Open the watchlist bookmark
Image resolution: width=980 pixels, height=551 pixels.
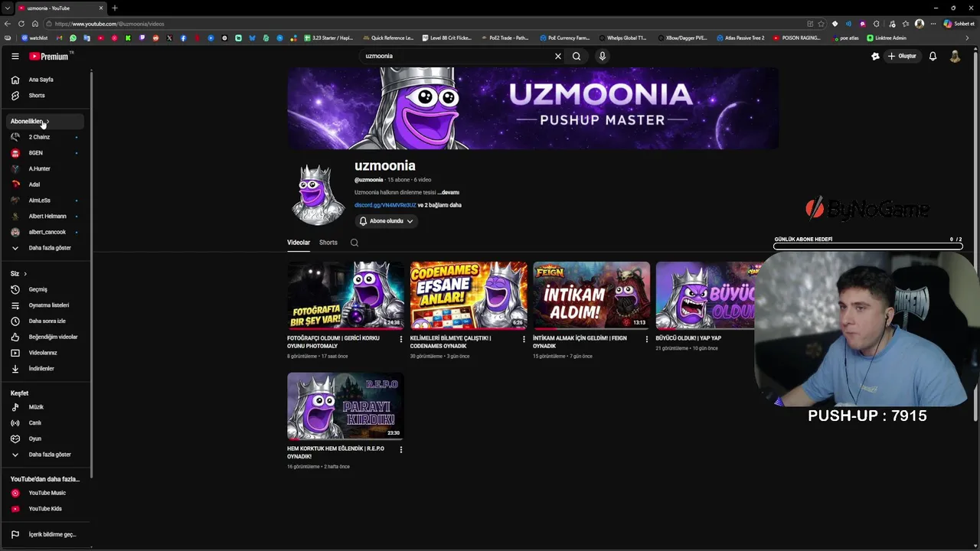pos(34,37)
